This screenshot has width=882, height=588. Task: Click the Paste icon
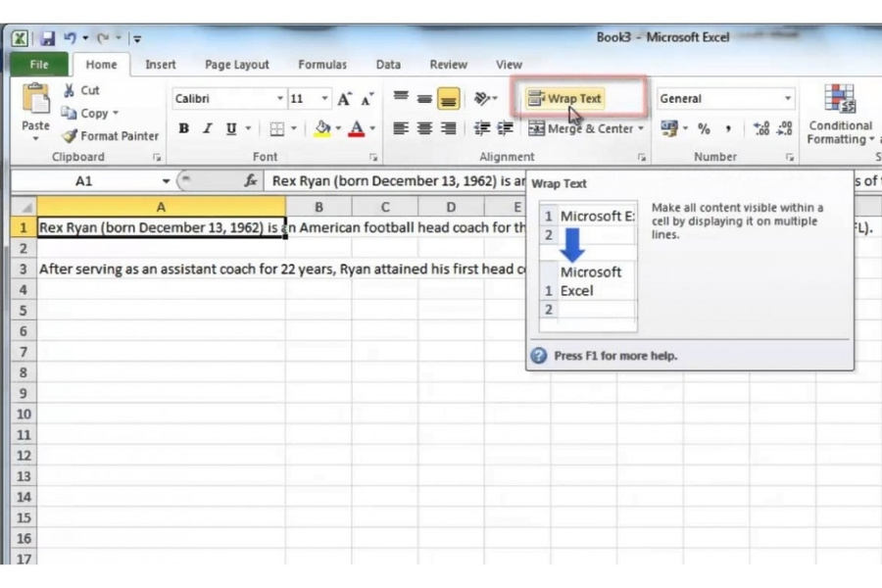(x=35, y=101)
